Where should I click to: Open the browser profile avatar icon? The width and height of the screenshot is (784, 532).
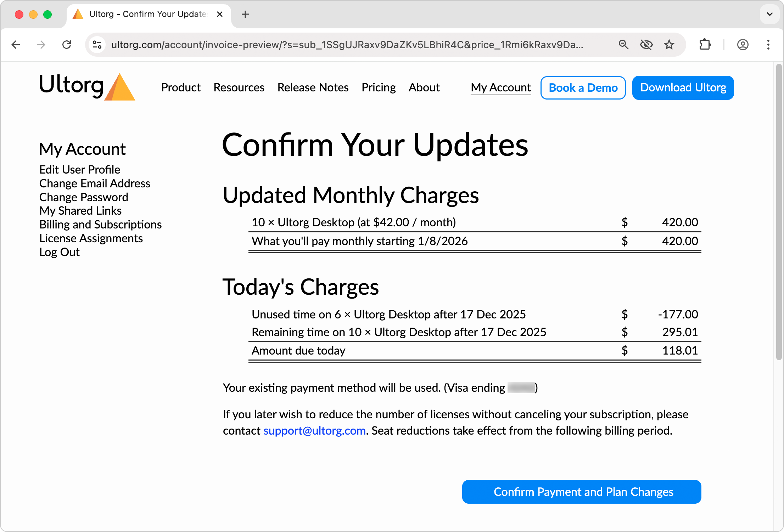pos(743,45)
